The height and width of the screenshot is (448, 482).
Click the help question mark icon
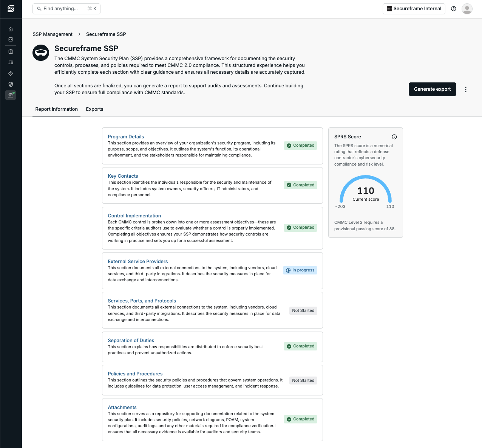click(454, 9)
